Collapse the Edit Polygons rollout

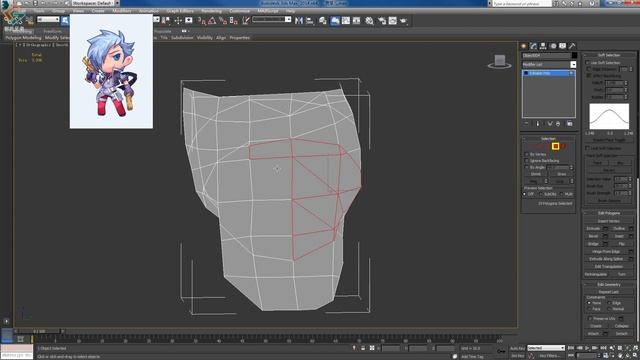pos(609,213)
